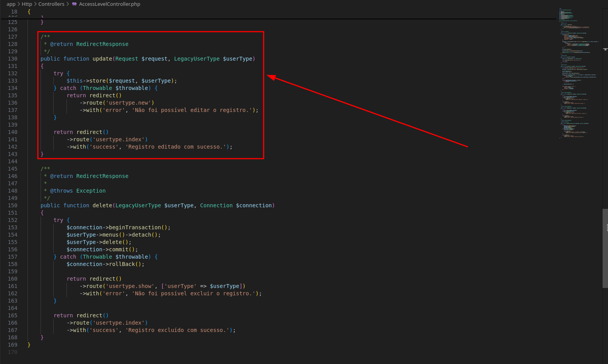This screenshot has height=364, width=608.
Task: Click the '$connection' parameter on line 150
Action: coord(254,205)
